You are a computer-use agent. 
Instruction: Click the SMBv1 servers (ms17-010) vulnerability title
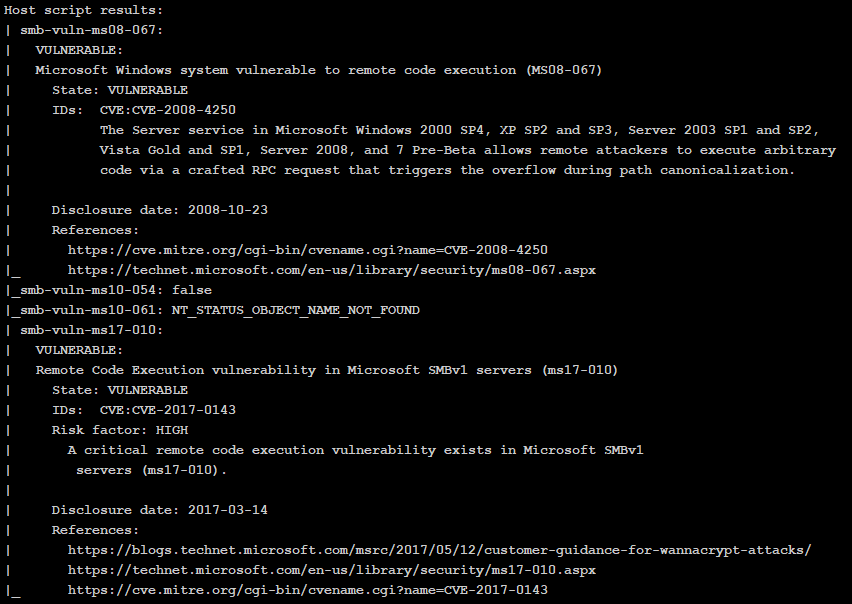point(326,370)
